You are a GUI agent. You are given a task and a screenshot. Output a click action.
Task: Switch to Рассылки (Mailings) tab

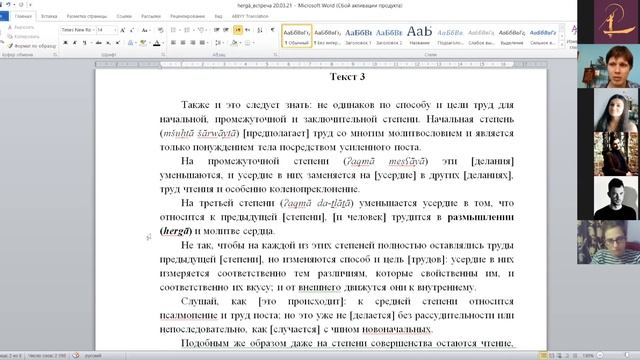click(151, 16)
